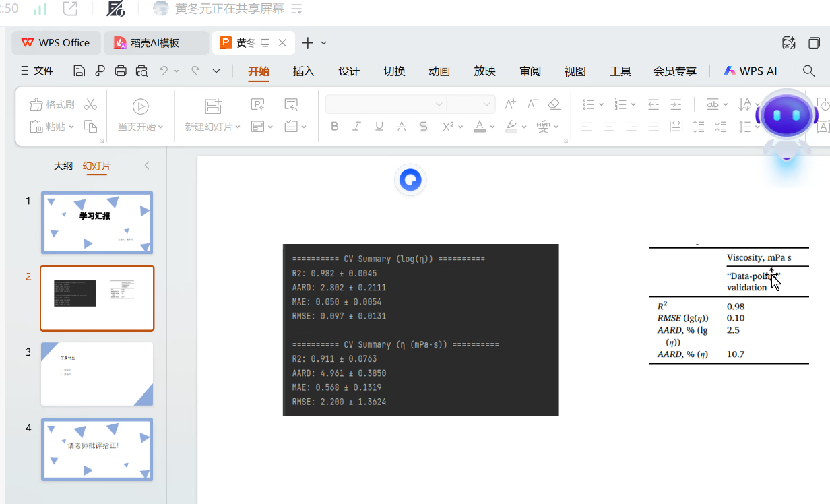Expand the 粘贴 paste options dropdown
Image resolution: width=830 pixels, height=504 pixels.
pyautogui.click(x=71, y=127)
